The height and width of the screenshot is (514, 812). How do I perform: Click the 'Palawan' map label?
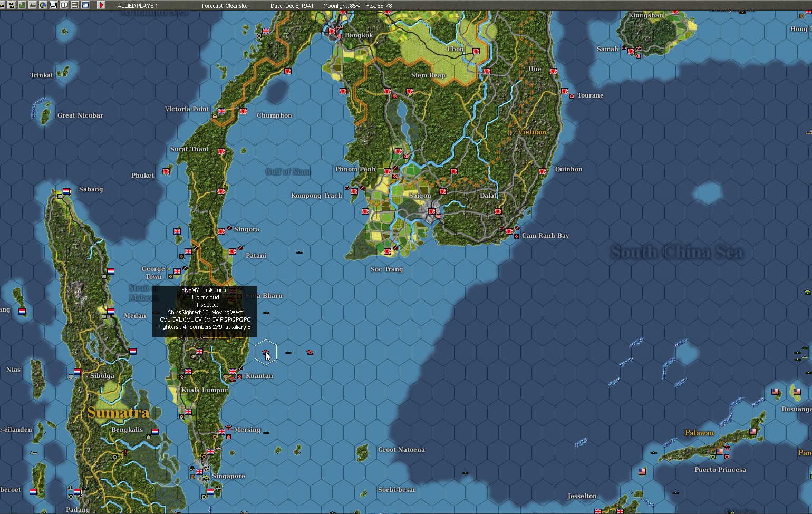point(699,433)
